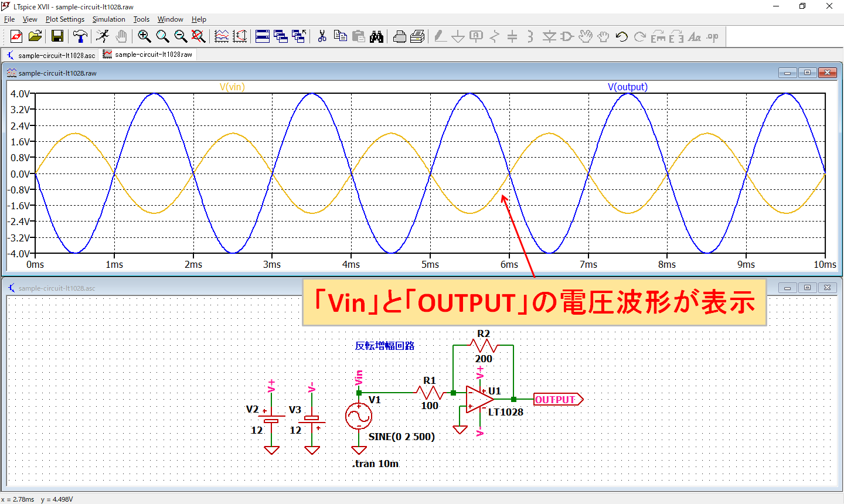Click the Undo arrow icon

click(621, 36)
